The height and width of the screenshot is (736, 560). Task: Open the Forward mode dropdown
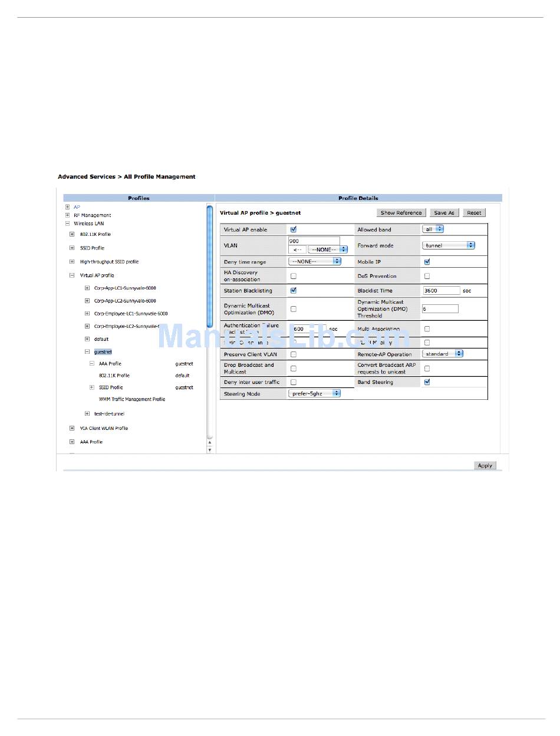(x=448, y=245)
